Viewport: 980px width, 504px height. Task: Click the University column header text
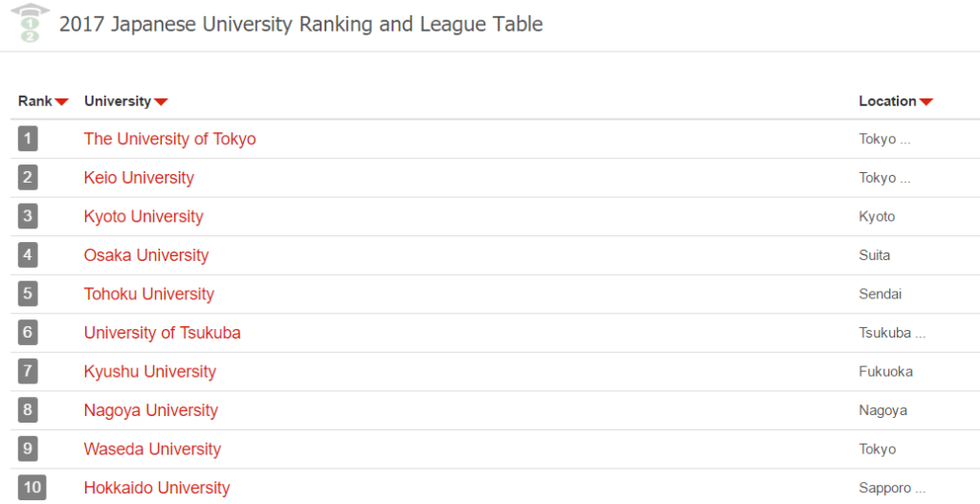118,101
